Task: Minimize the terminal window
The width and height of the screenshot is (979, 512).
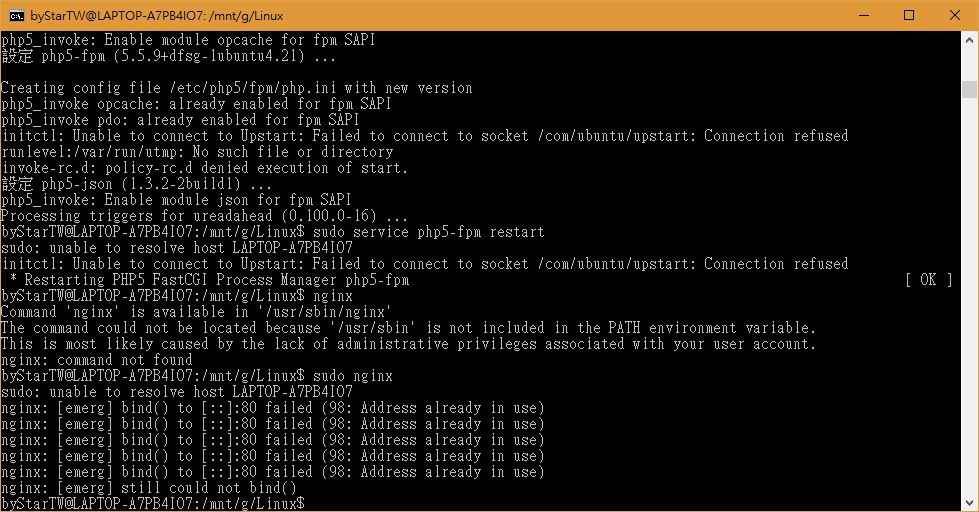Action: click(x=864, y=16)
